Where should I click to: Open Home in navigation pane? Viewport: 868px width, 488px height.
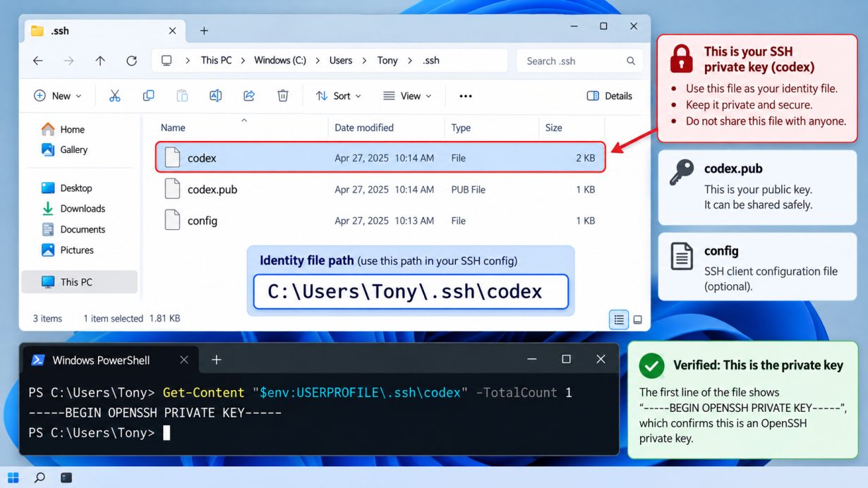72,130
